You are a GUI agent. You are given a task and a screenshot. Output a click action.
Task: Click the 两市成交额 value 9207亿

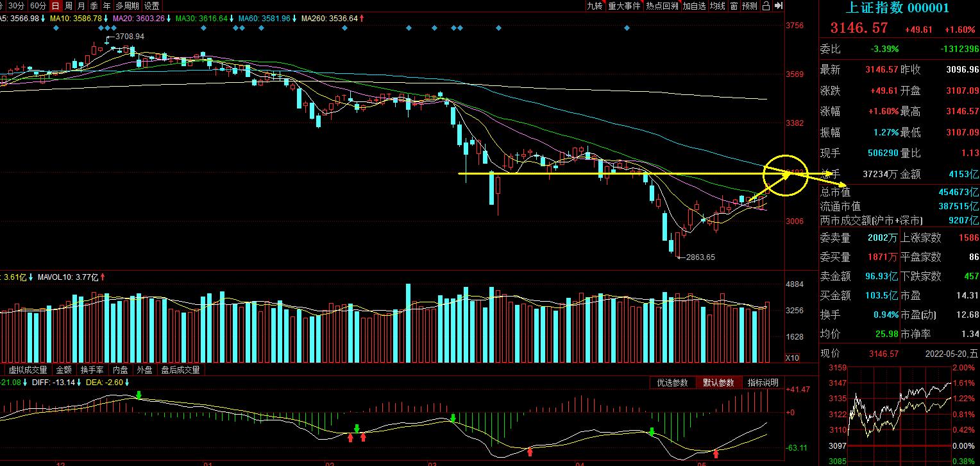(x=964, y=220)
